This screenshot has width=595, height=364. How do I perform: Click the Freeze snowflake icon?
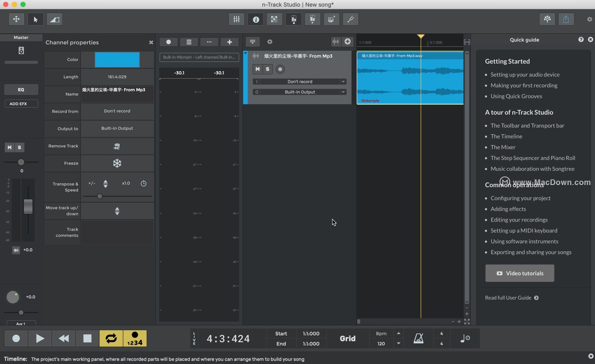117,163
